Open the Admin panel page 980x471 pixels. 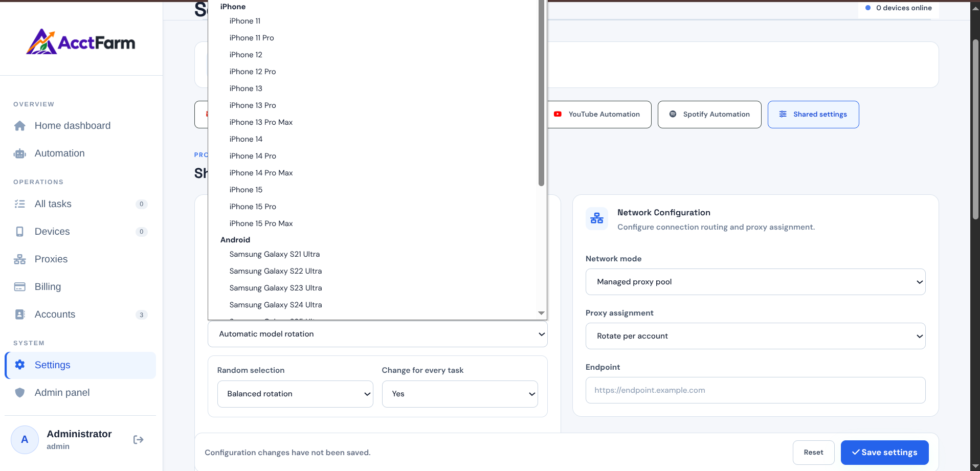(x=80, y=392)
